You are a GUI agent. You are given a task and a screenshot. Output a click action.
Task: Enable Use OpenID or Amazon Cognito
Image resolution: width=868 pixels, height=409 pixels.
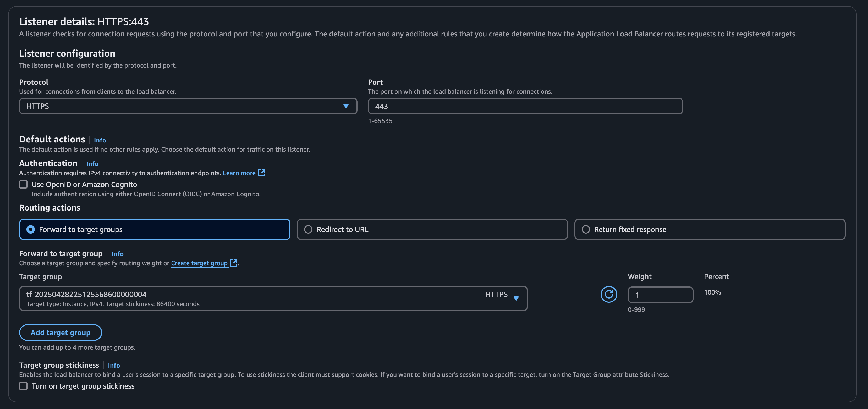tap(23, 184)
